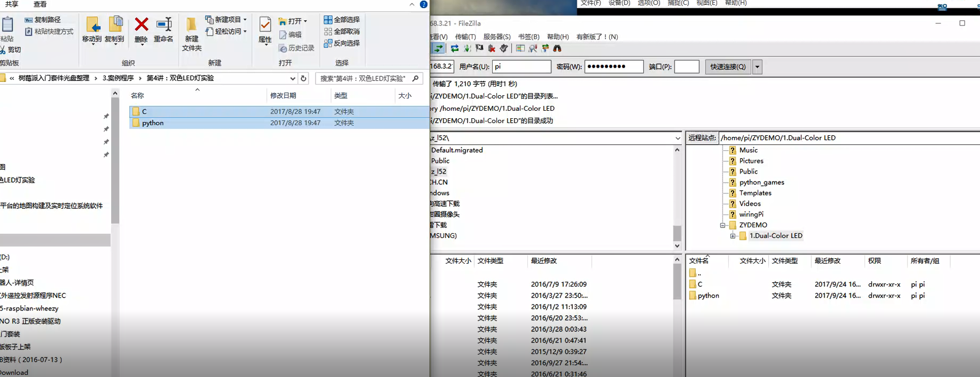This screenshot has height=377, width=980.
Task: Open Quickconnect history dropdown arrow
Action: (x=757, y=67)
